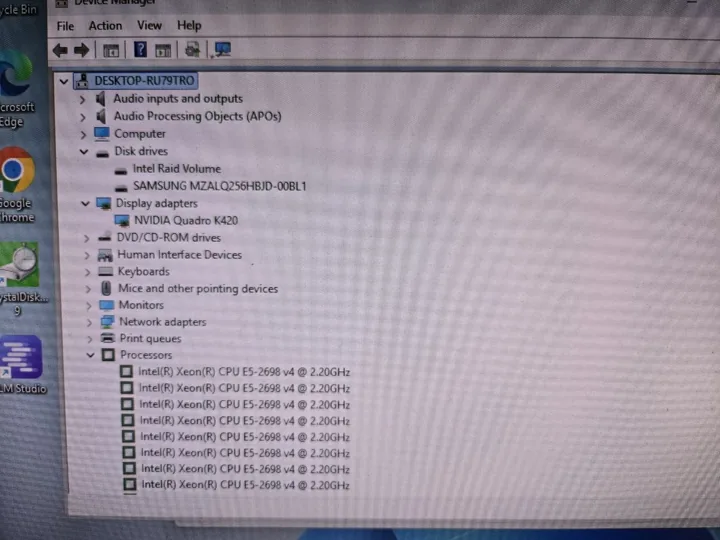
Task: Expand the Computer category
Action: click(x=83, y=135)
